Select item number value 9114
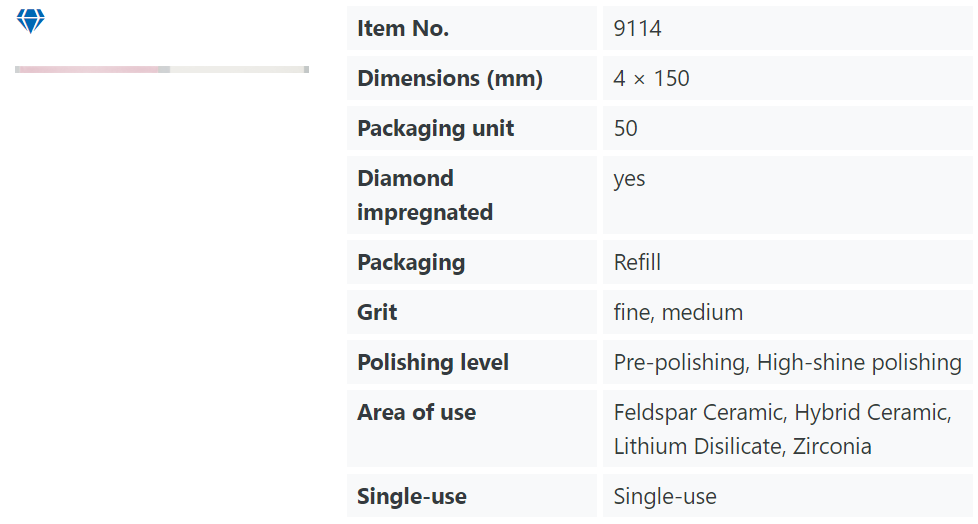This screenshot has width=978, height=524. pos(637,28)
